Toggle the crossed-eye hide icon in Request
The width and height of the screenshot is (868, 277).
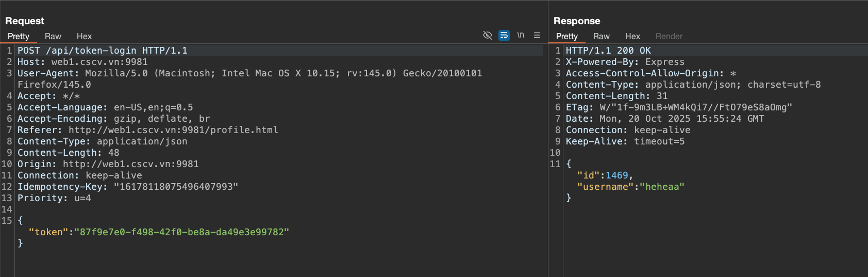[487, 35]
